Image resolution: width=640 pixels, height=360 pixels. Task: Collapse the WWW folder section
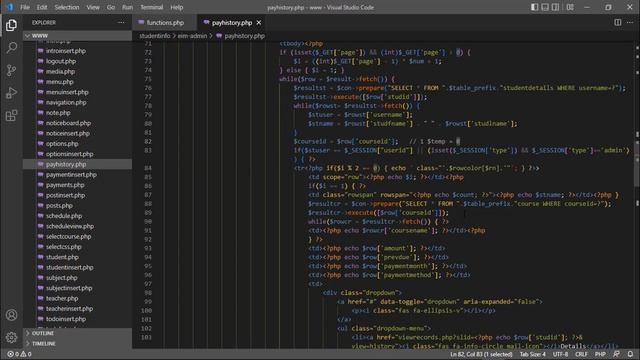tap(78, 36)
